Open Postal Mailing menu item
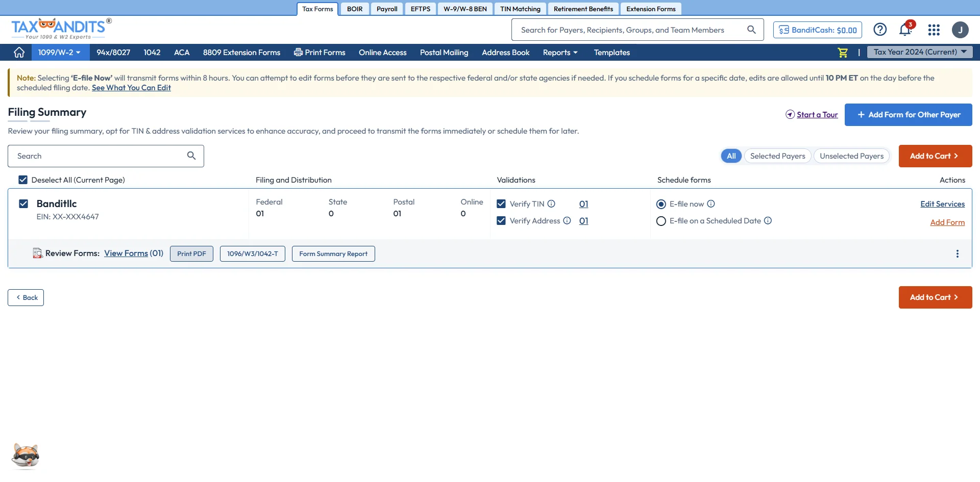 point(444,53)
